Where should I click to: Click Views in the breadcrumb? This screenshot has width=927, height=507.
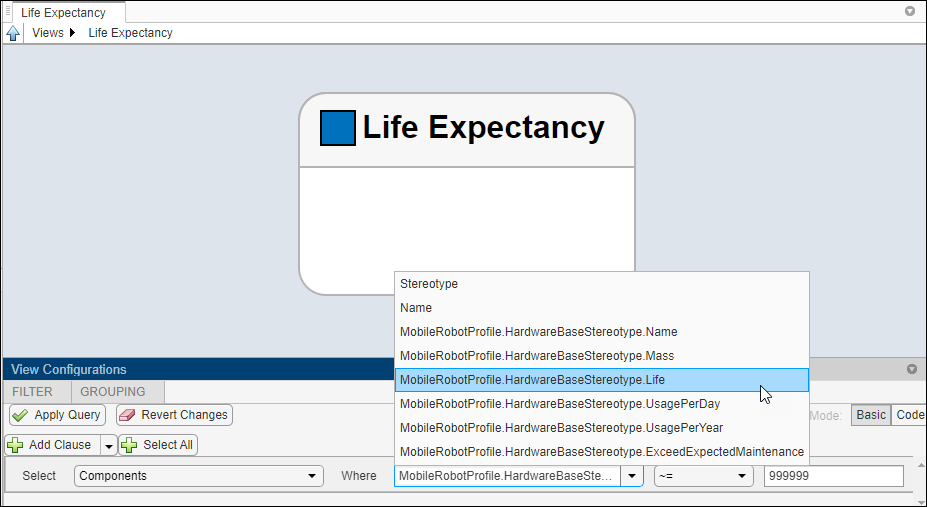click(48, 33)
